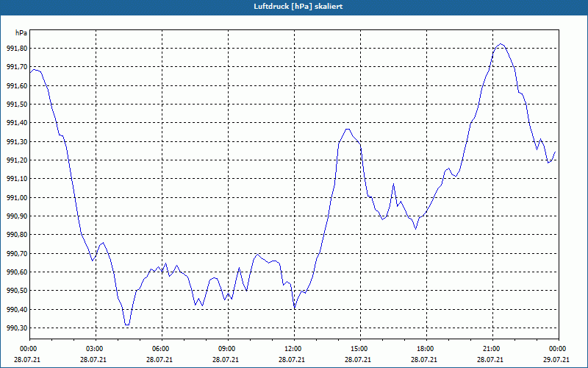Click the 18:00 time axis label
Screen dimensions: 588x368
pos(426,349)
